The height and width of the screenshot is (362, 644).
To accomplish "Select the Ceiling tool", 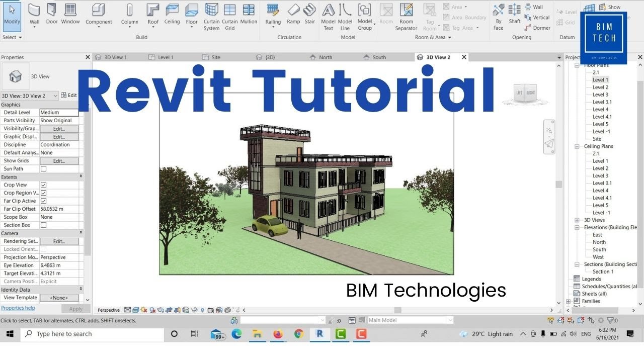I will pyautogui.click(x=172, y=14).
